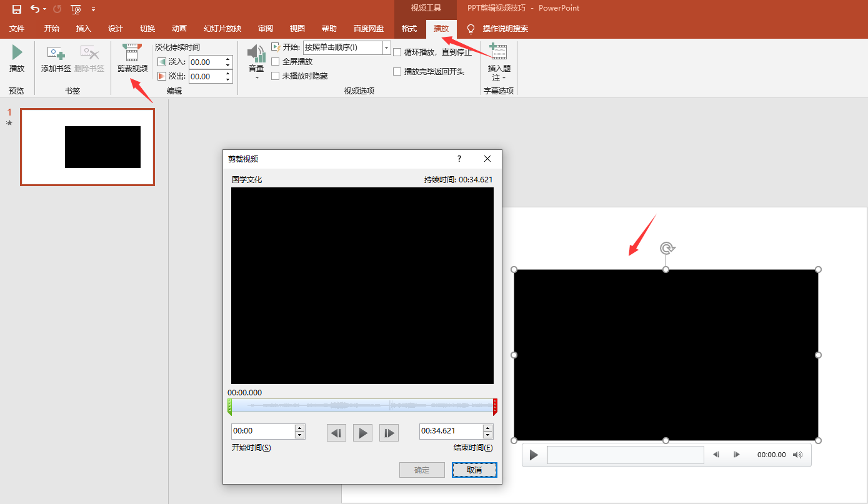Click the red end trim marker
Image resolution: width=868 pixels, height=504 pixels.
pos(495,407)
